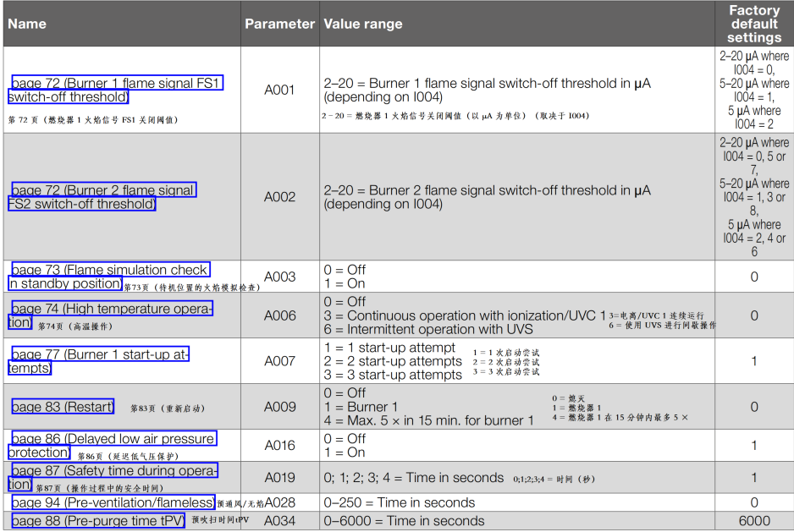This screenshot has width=794, height=532.
Task: Follow the Safety time during operation link
Action: coord(113,470)
